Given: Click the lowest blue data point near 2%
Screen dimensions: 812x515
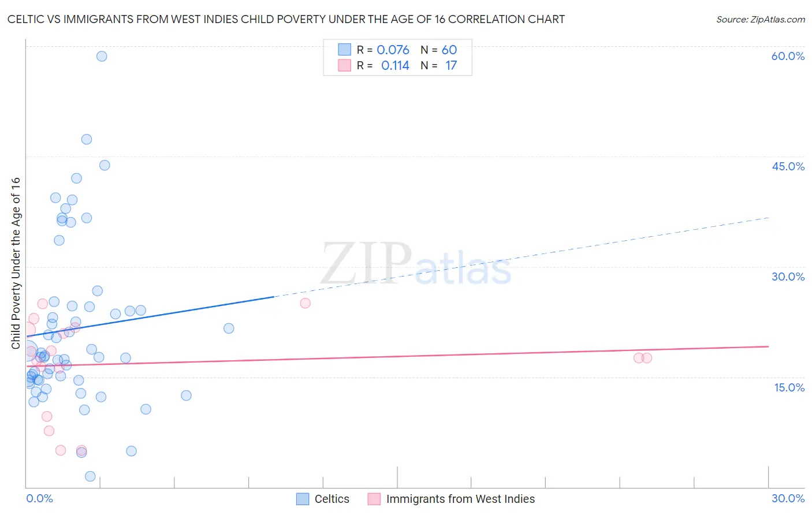Looking at the screenshot, I should 90,476.
